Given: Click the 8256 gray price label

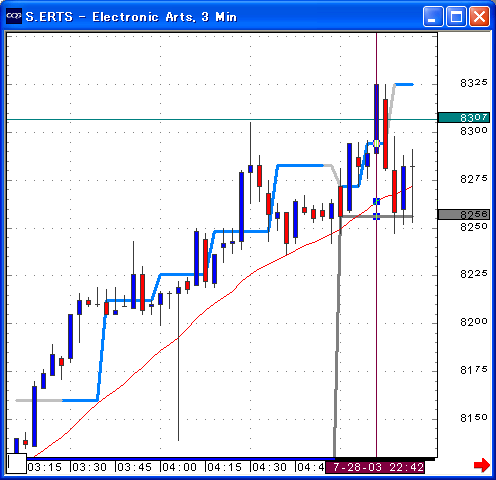Looking at the screenshot, I should tap(464, 214).
